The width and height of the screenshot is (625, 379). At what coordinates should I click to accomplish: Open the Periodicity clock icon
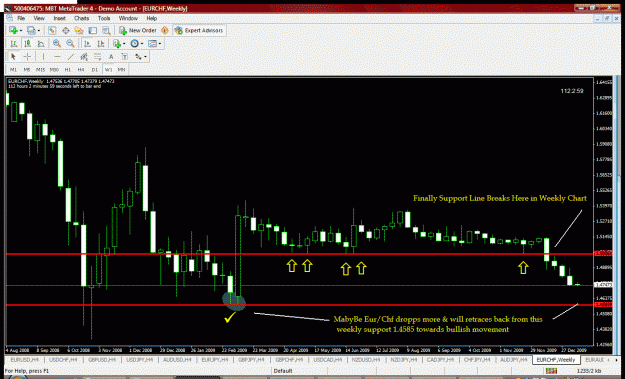point(135,43)
